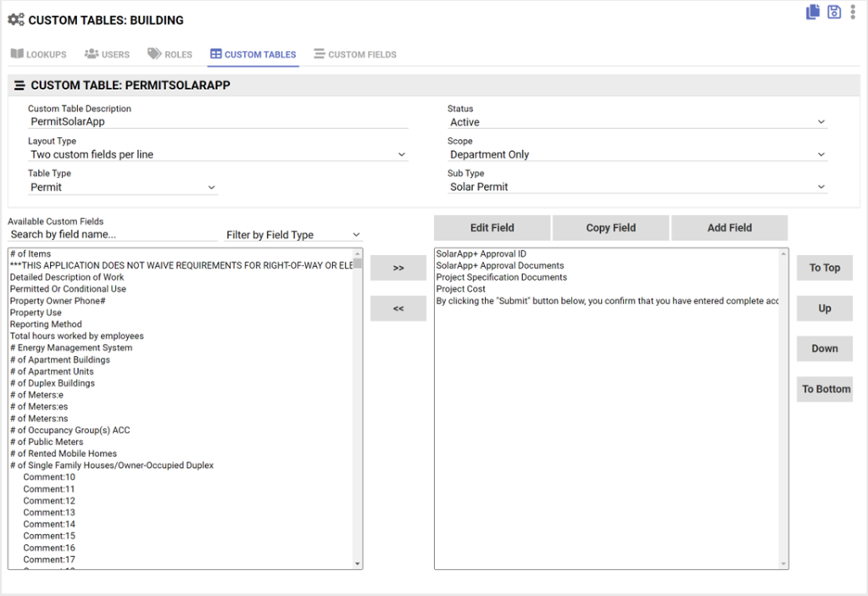Click the save diskette icon
This screenshot has height=596, width=868.
click(832, 12)
